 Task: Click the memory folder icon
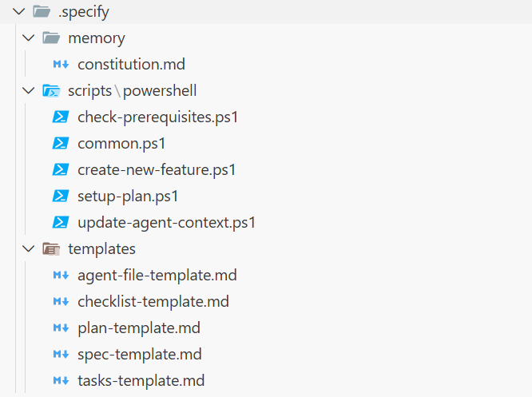[x=52, y=38]
